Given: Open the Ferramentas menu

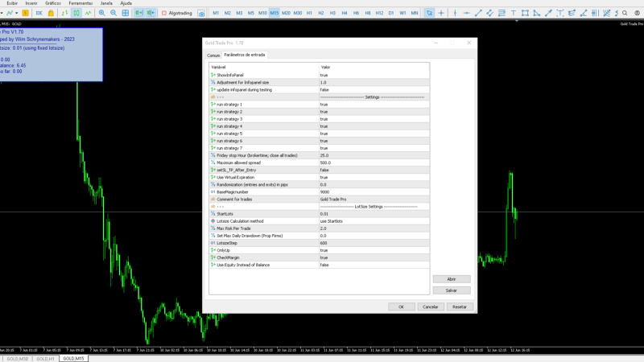Looking at the screenshot, I should tap(80, 3).
